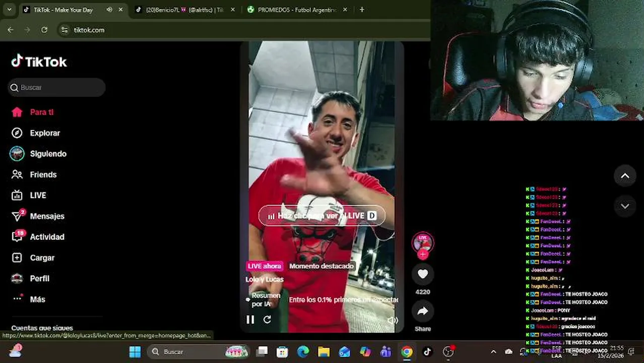Open the Outlook mail app in taskbar

(x=345, y=351)
